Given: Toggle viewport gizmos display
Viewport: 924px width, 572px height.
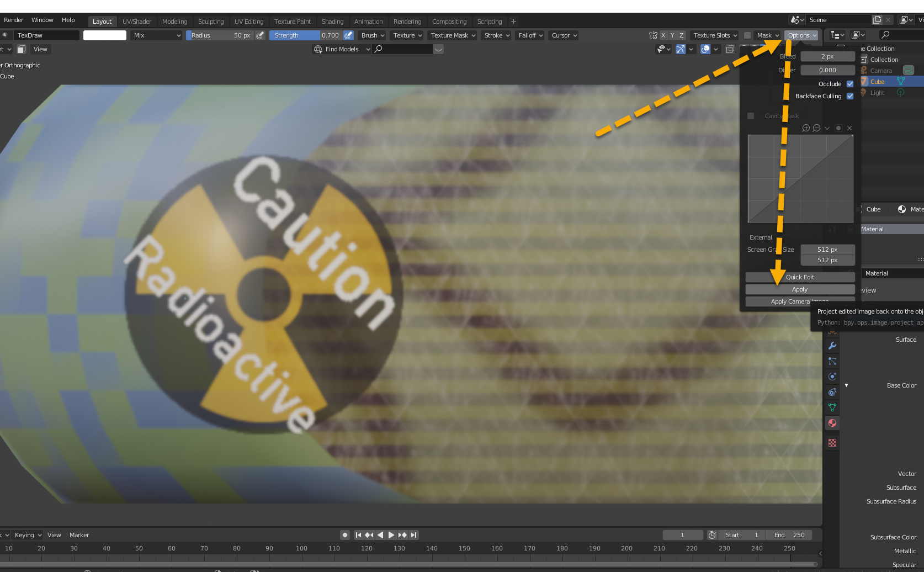Looking at the screenshot, I should pyautogui.click(x=681, y=49).
